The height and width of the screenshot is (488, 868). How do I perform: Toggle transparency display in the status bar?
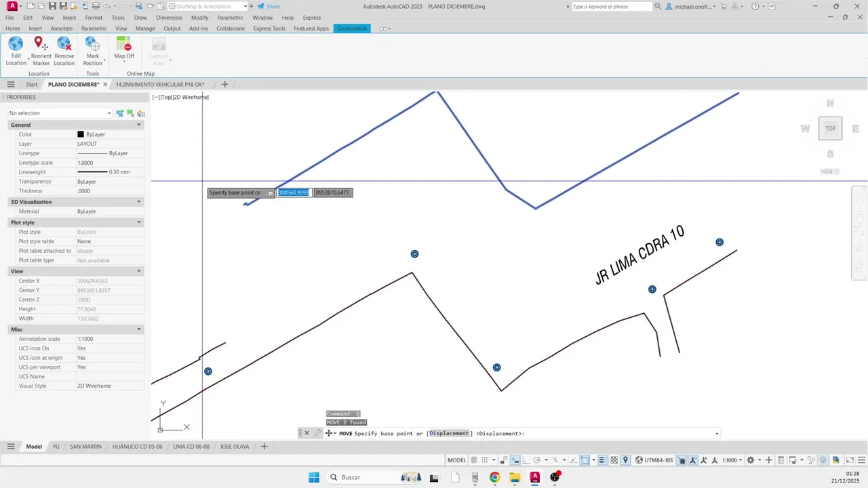pyautogui.click(x=614, y=460)
